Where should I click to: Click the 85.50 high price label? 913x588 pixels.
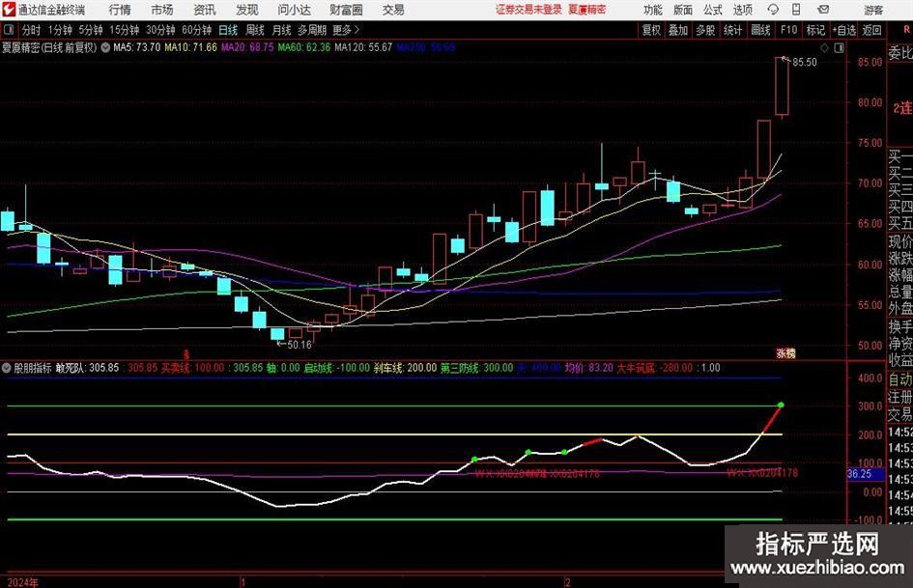(805, 63)
